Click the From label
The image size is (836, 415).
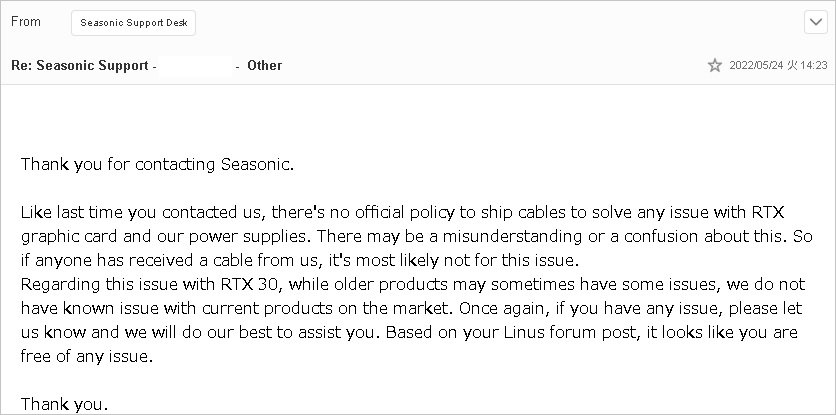[26, 22]
